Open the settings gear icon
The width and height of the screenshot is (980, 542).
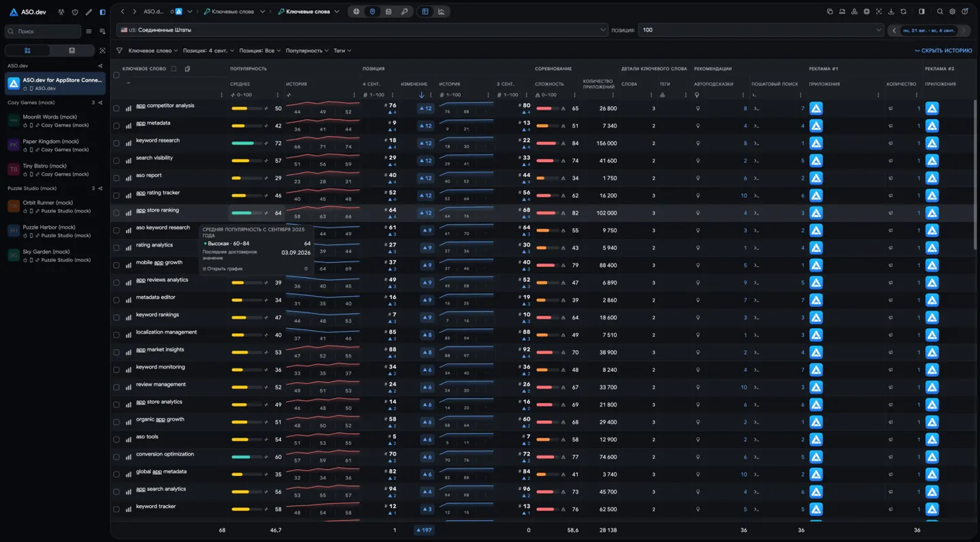pyautogui.click(x=952, y=12)
